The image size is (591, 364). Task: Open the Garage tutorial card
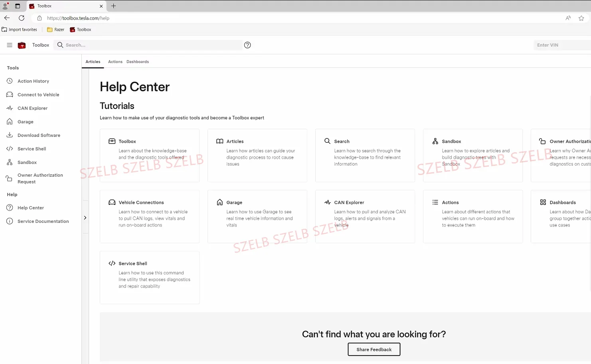click(257, 216)
